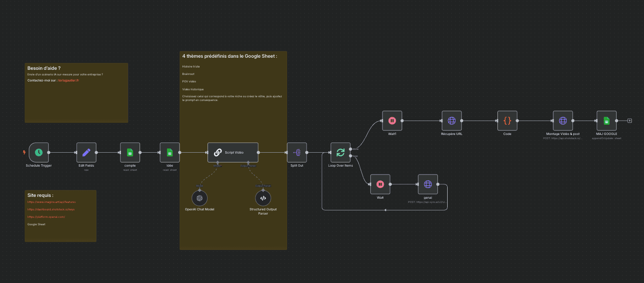Click the Récupère URL label
Screen dimensions: 644x283
coord(451,134)
